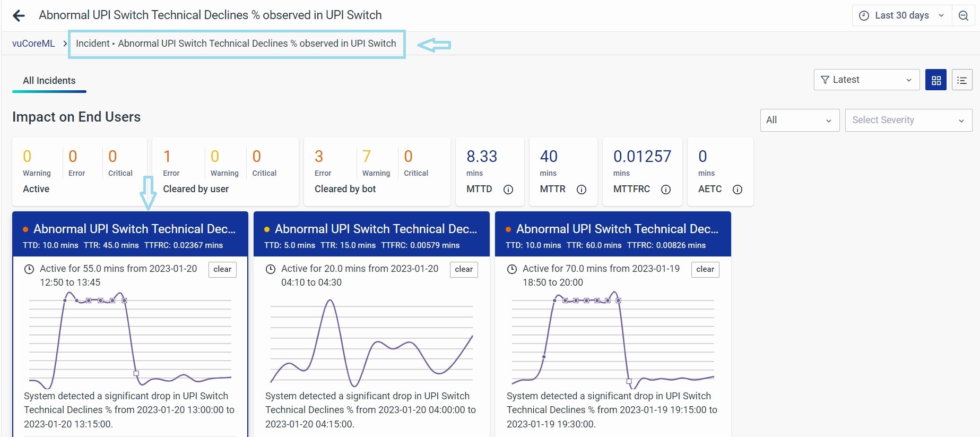Switch to grid view layout
The height and width of the screenshot is (437, 980).
[936, 80]
